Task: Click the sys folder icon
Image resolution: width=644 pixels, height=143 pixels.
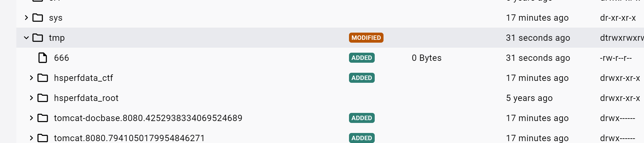Action: click(38, 18)
